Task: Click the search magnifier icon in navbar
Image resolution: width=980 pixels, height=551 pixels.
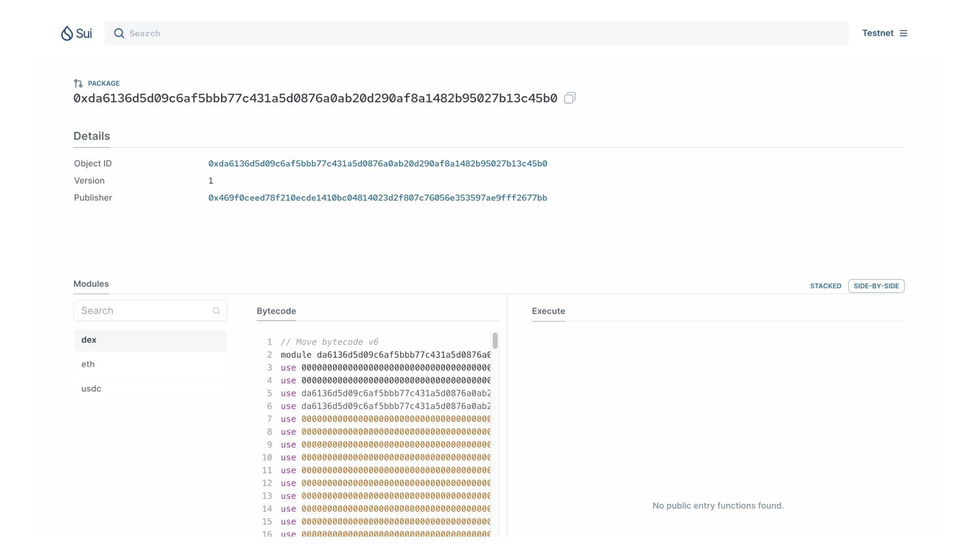Action: 119,33
